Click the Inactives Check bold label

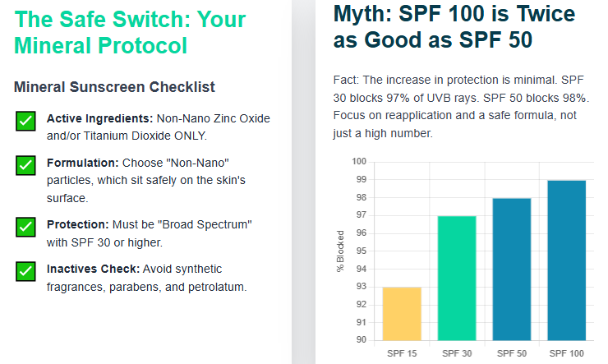pos(93,269)
